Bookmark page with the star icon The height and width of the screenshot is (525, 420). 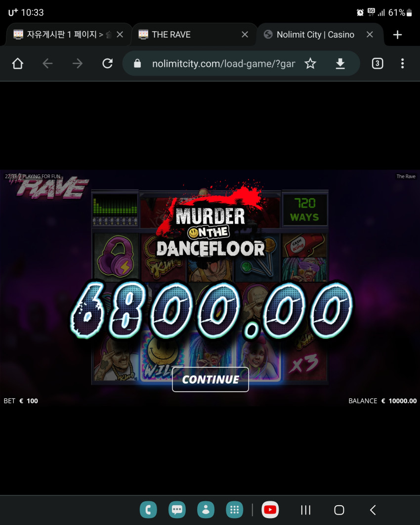pyautogui.click(x=310, y=63)
